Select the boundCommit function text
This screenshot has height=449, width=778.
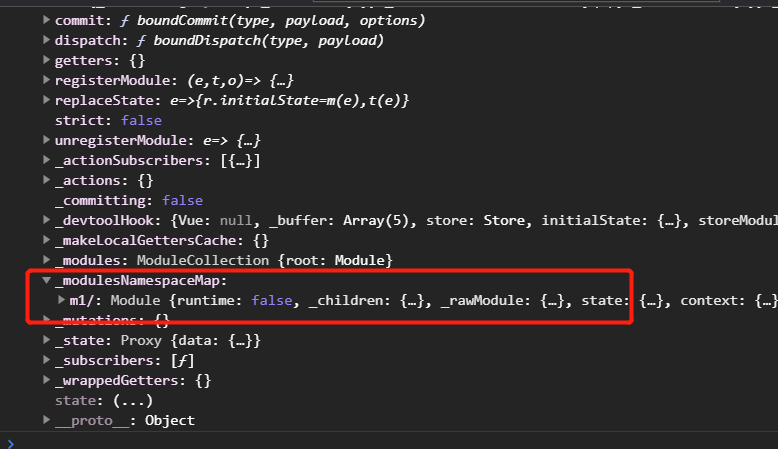pyautogui.click(x=281, y=20)
